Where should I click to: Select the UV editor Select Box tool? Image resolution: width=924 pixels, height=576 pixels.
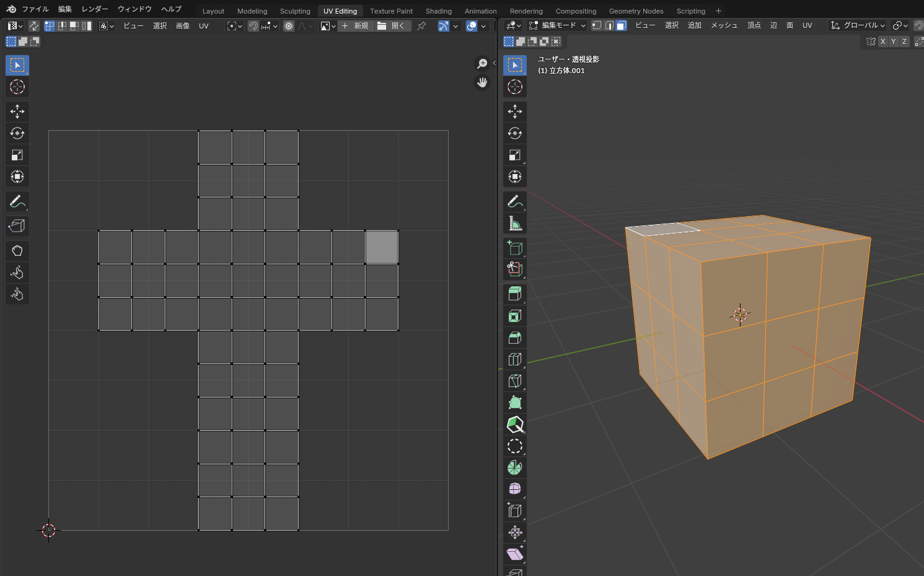17,65
